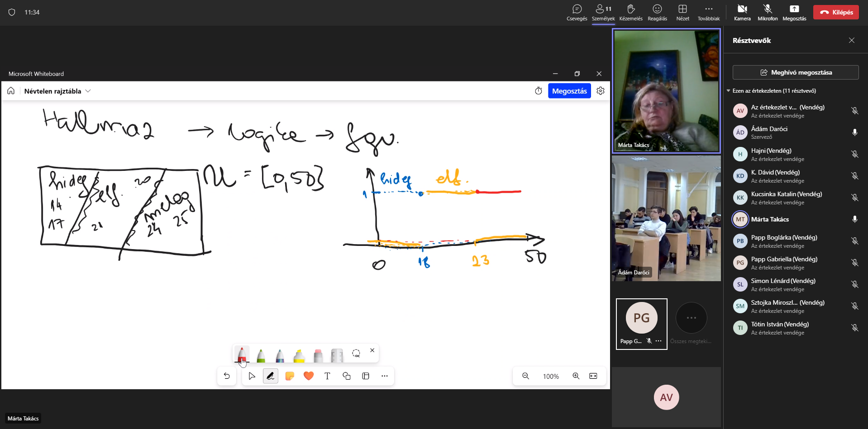Open the Csevegés chat panel
Image resolution: width=868 pixels, height=429 pixels.
click(x=577, y=12)
